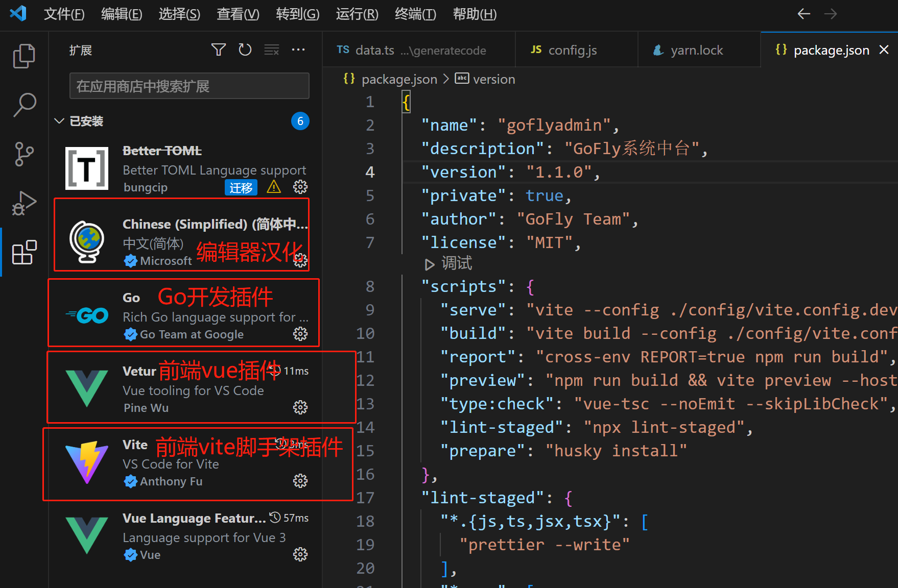898x588 pixels.
Task: Open manage gear for Vetur extension
Action: 300,407
